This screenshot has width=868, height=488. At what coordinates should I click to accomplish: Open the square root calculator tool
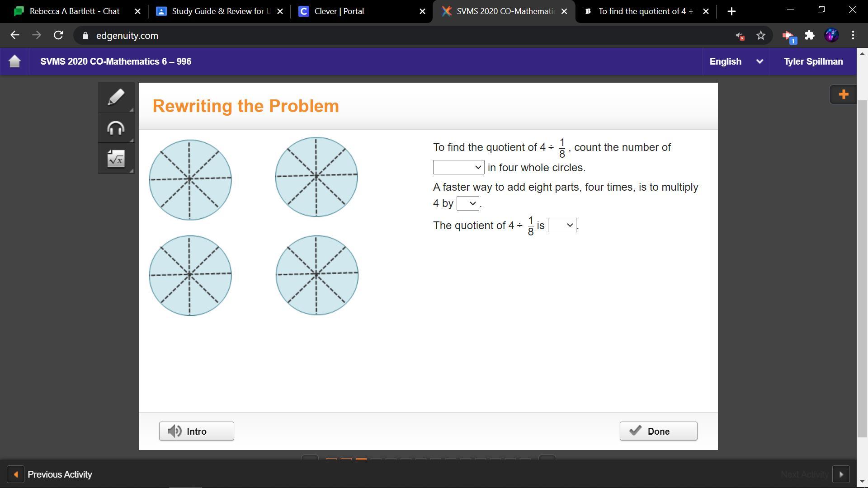pos(116,159)
